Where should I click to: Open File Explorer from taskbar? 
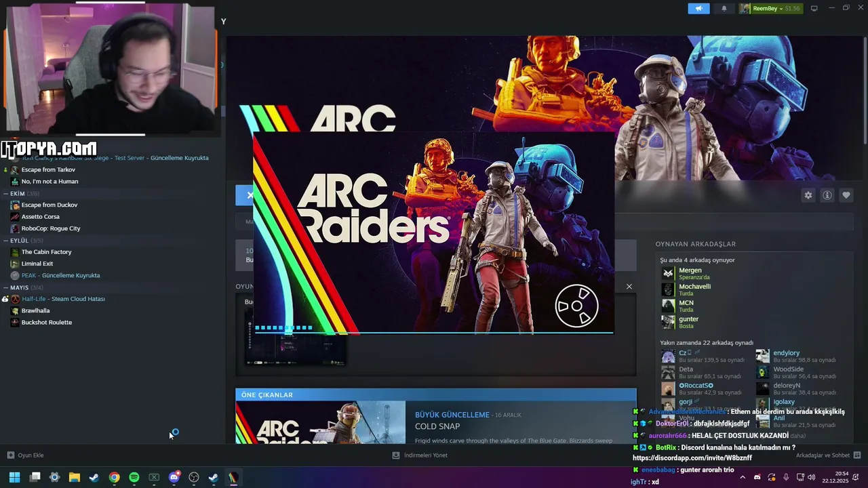75,477
